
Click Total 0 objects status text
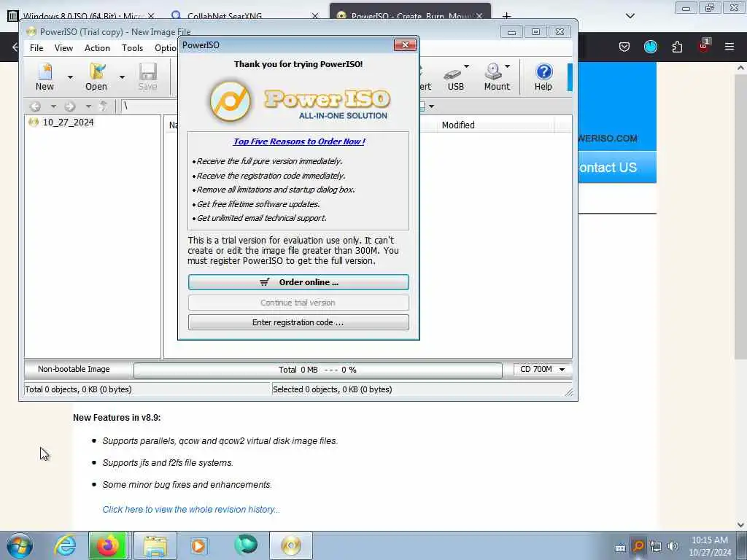click(x=79, y=389)
